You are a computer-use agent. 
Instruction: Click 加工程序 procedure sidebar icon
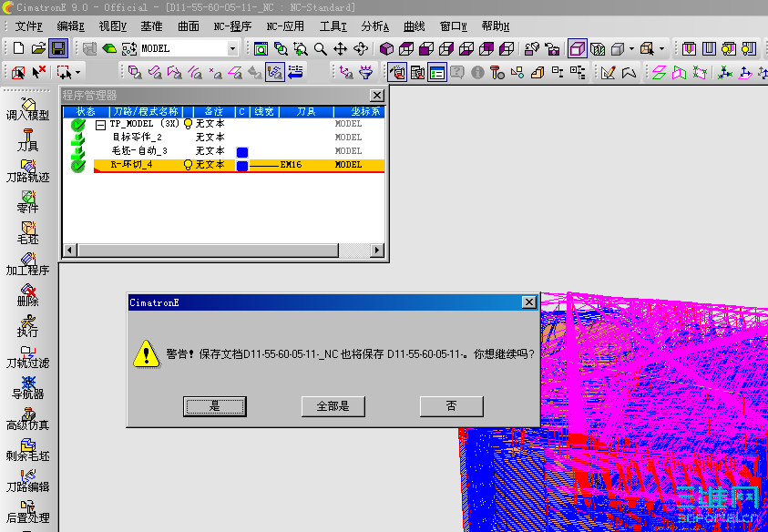click(x=28, y=264)
